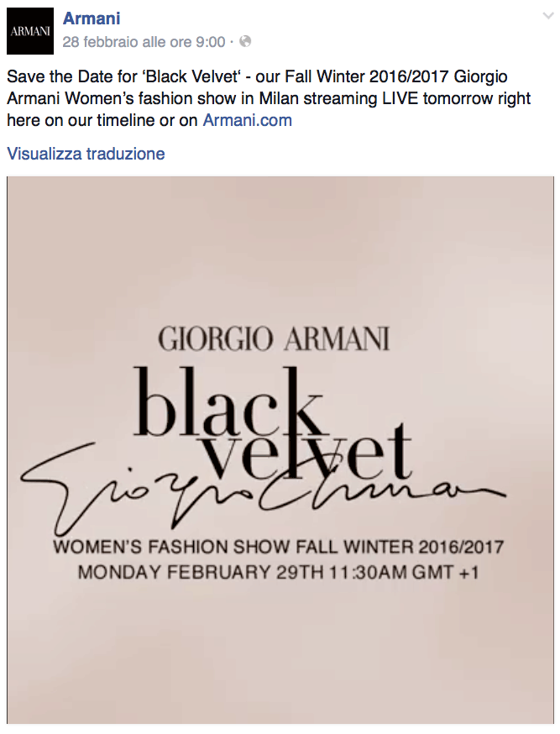Click the '28 febbraio alle ore 9:00' timestamp
The image size is (560, 734).
coord(144,41)
